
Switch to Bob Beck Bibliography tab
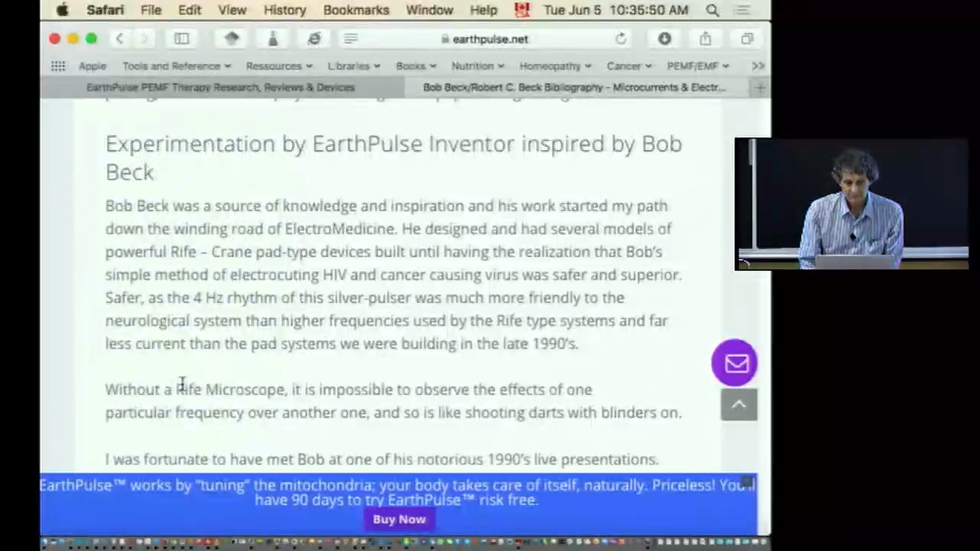[x=574, y=88]
